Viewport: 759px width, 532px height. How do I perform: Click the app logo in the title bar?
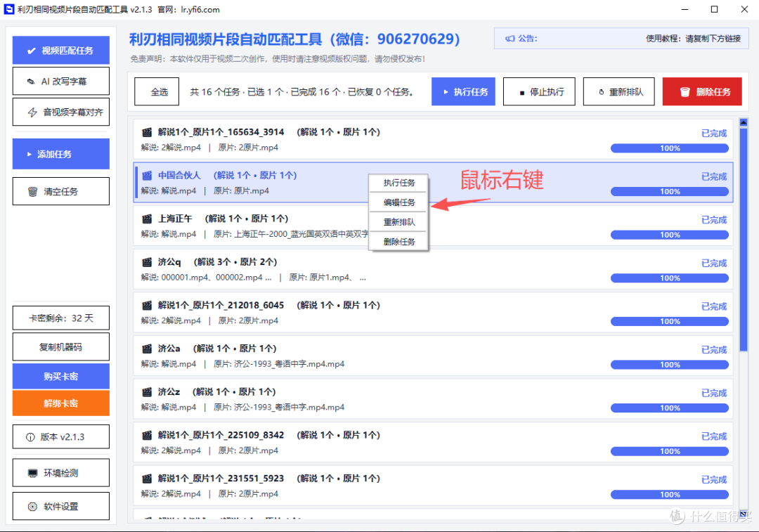click(x=8, y=9)
